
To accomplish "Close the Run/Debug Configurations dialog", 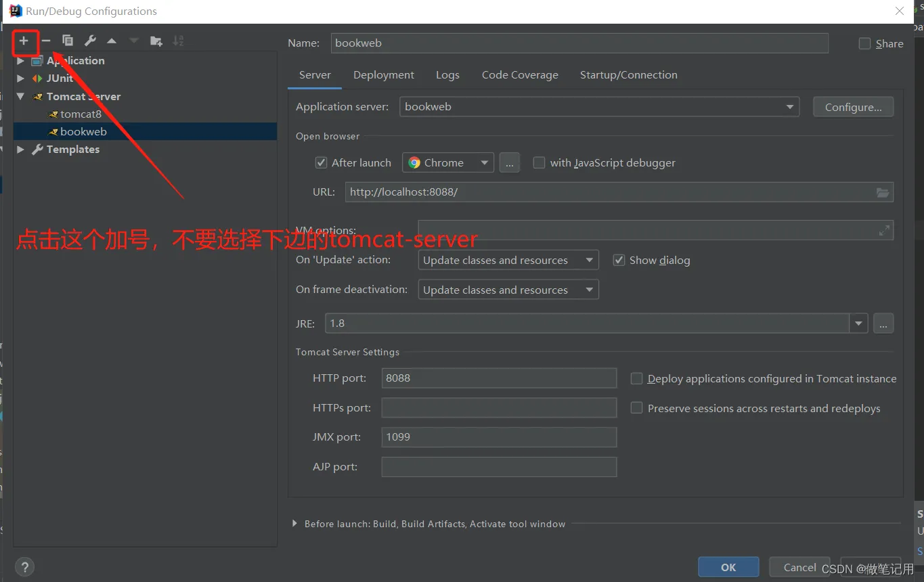I will (x=900, y=11).
